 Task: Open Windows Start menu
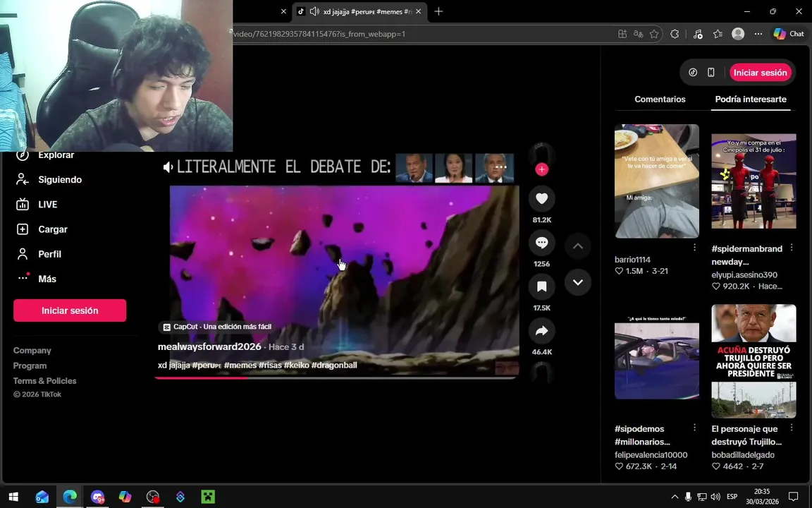tap(13, 497)
